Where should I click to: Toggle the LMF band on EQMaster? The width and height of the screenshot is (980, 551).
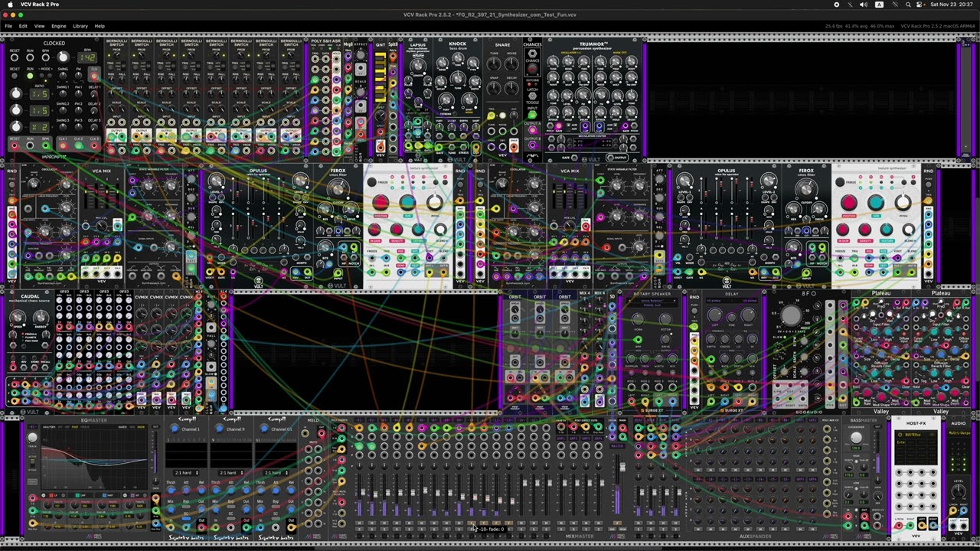tap(77, 495)
